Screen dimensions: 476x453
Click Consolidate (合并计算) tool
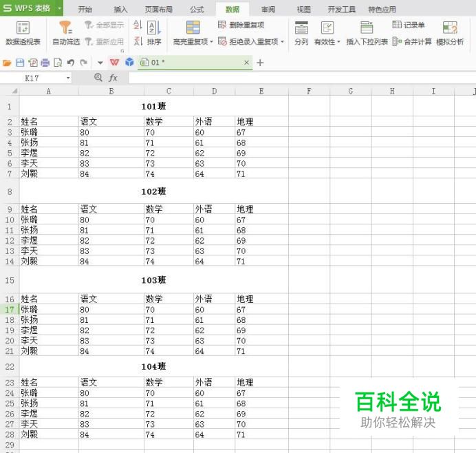[412, 41]
